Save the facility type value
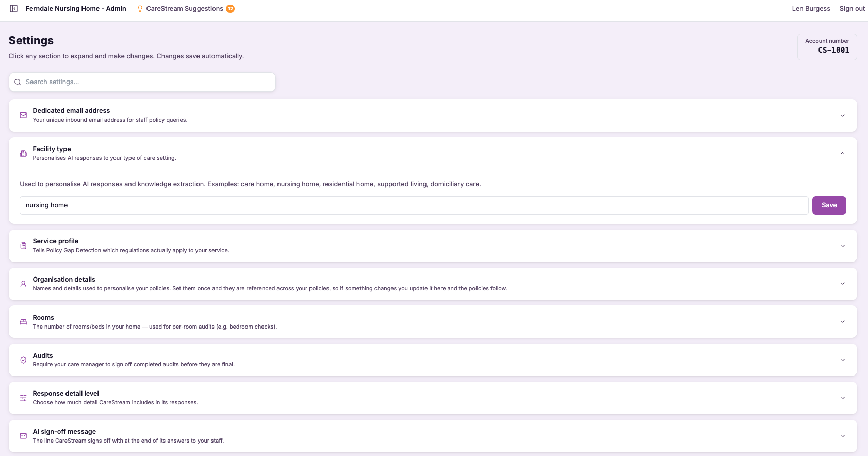 829,205
